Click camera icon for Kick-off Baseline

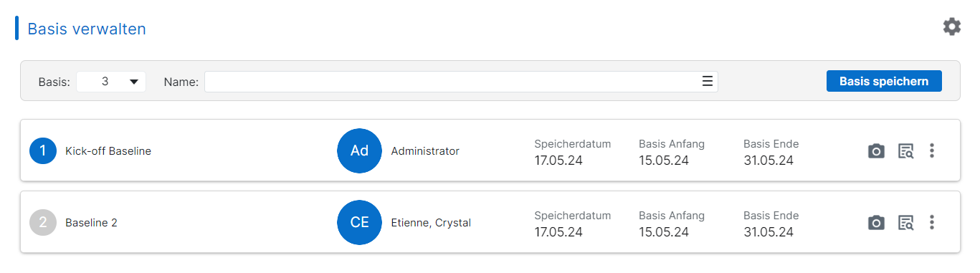coord(876,151)
